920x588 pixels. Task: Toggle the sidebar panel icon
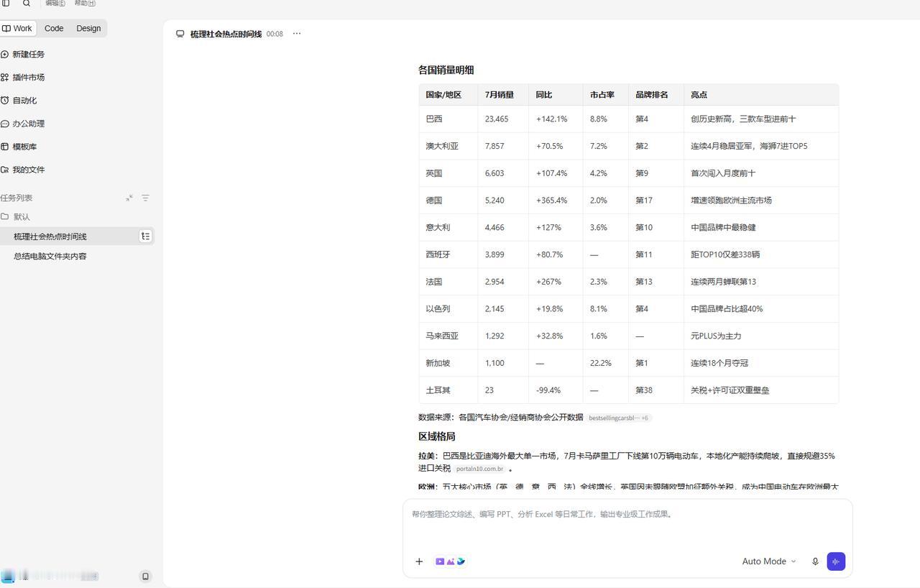tap(6, 4)
